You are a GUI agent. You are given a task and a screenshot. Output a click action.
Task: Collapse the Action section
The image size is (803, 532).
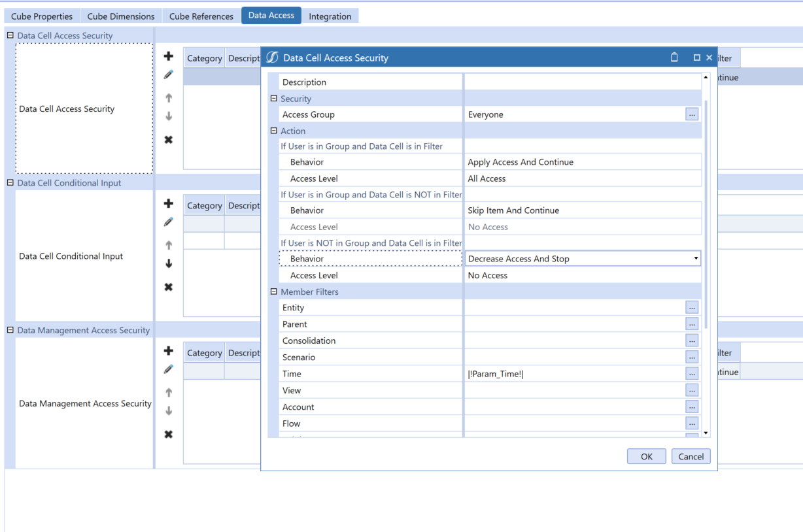(274, 131)
